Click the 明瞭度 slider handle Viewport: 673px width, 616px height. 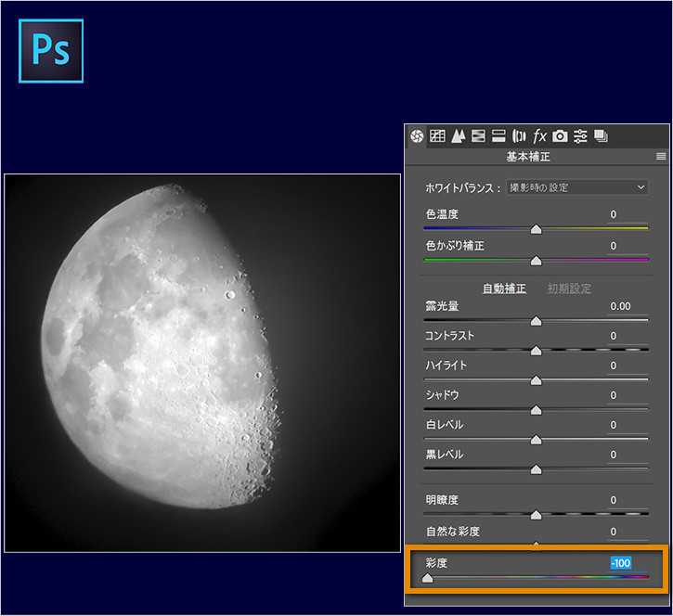[537, 515]
